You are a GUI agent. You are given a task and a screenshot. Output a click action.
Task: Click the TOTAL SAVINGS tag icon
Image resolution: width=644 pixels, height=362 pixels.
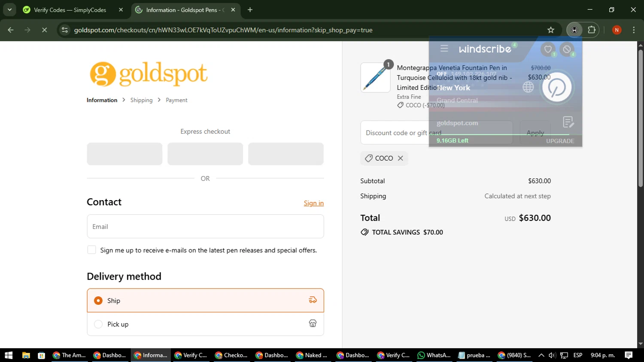point(365,232)
